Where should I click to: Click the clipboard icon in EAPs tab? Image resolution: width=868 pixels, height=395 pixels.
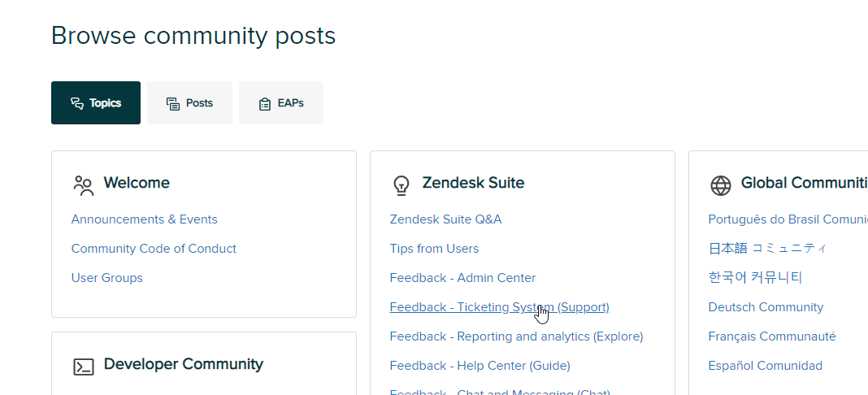pyautogui.click(x=265, y=103)
